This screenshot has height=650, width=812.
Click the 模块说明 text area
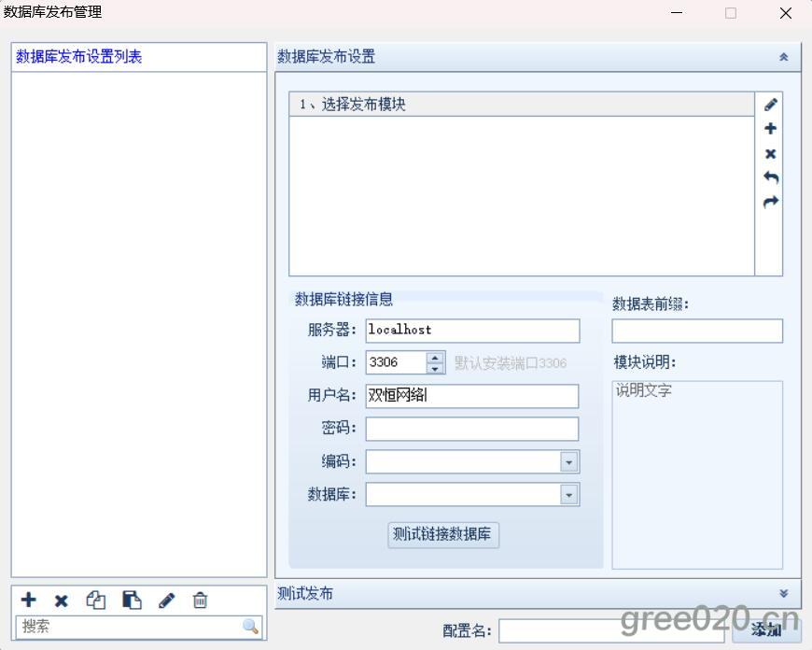point(697,474)
